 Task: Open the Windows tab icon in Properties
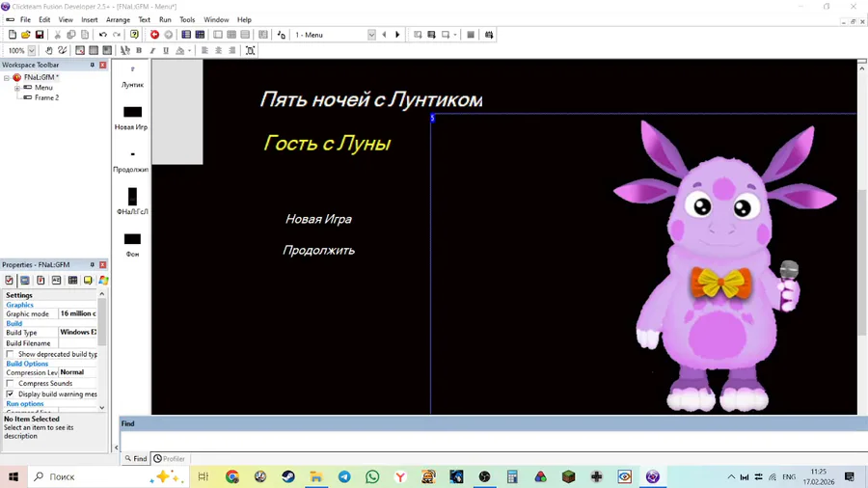coord(103,281)
